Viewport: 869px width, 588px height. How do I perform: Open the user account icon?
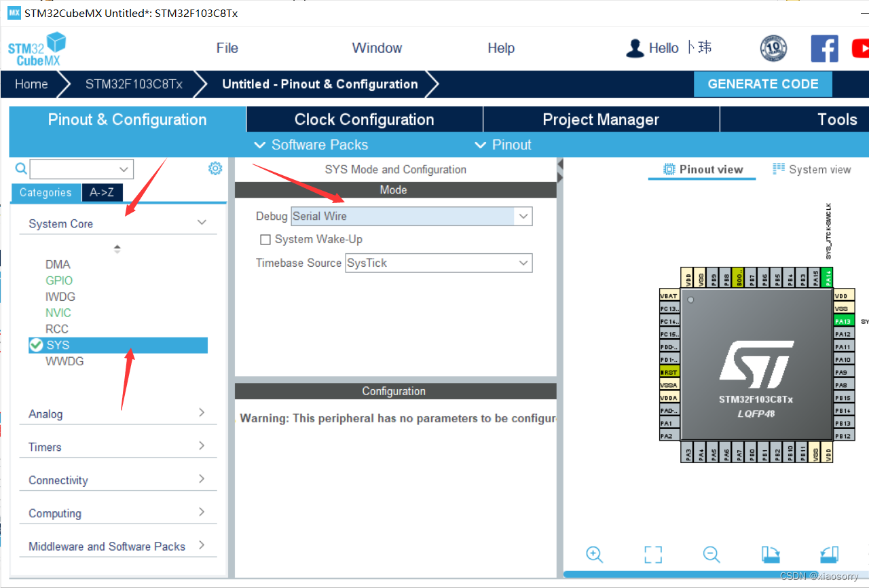click(635, 48)
